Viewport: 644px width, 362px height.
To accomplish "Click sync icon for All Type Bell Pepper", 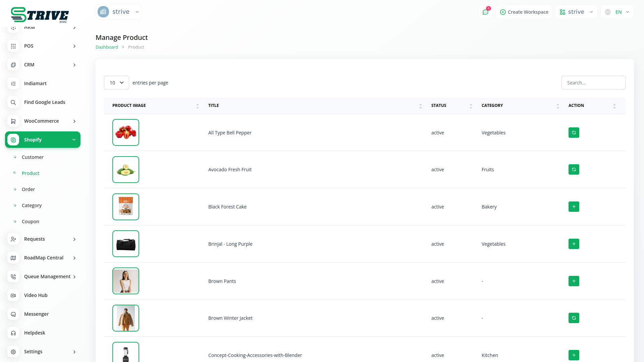I will (574, 133).
